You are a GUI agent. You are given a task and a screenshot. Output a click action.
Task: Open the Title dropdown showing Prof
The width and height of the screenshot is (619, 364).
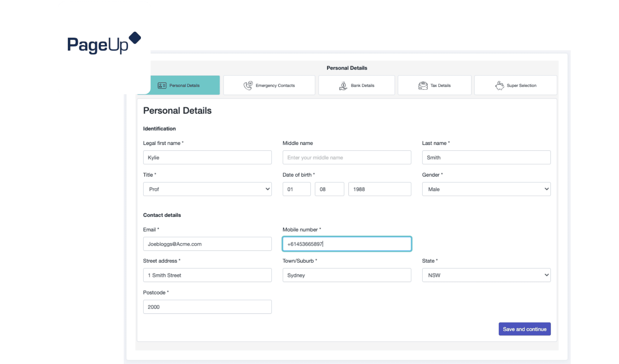[207, 189]
